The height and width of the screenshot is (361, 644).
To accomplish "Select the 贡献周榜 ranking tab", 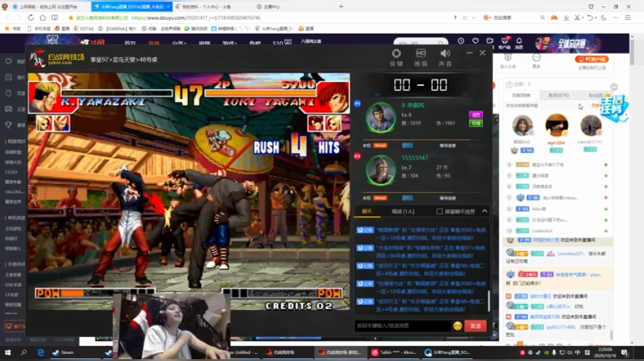I will point(521,96).
